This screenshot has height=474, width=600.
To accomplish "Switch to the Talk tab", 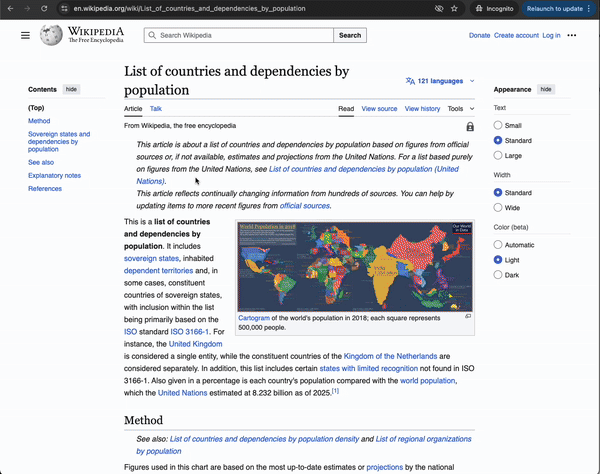I will [156, 109].
